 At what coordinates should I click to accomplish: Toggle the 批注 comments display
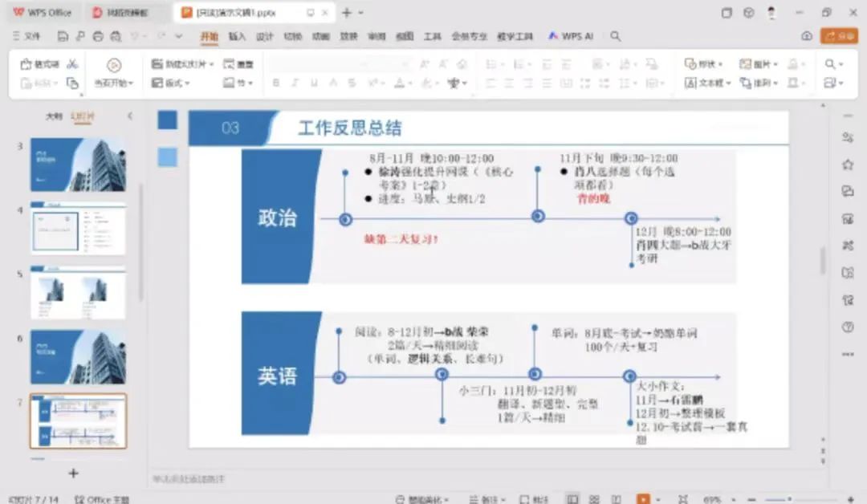pos(535,499)
